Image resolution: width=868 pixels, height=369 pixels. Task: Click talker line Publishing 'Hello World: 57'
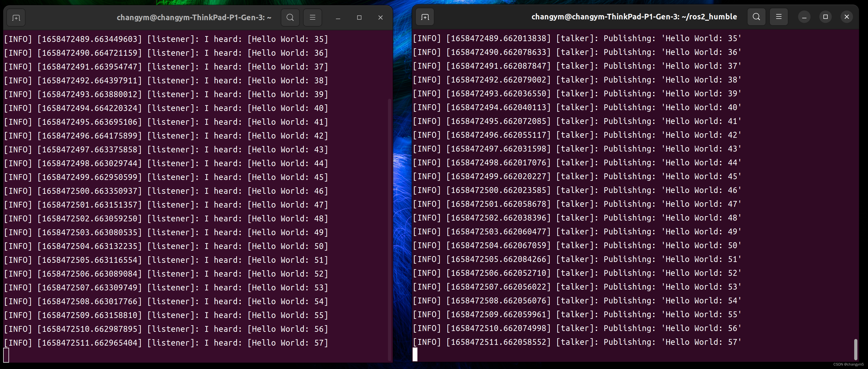[x=577, y=342]
